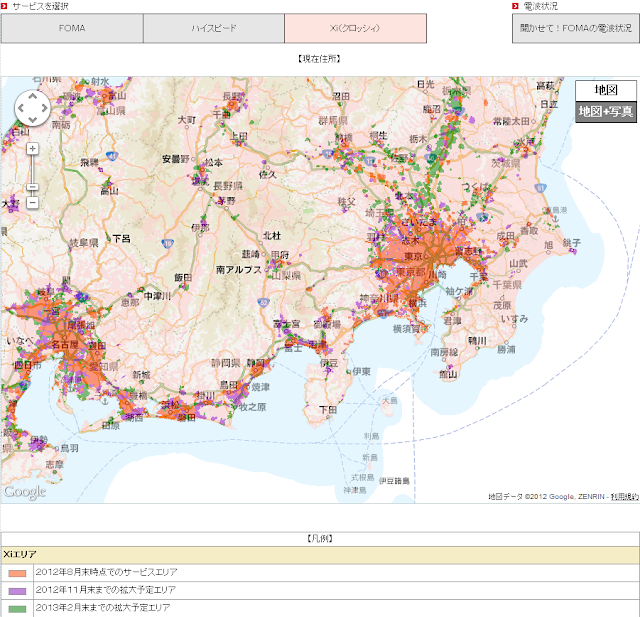The width and height of the screenshot is (640, 617).
Task: Click the Google logo on the map
Action: tap(25, 492)
